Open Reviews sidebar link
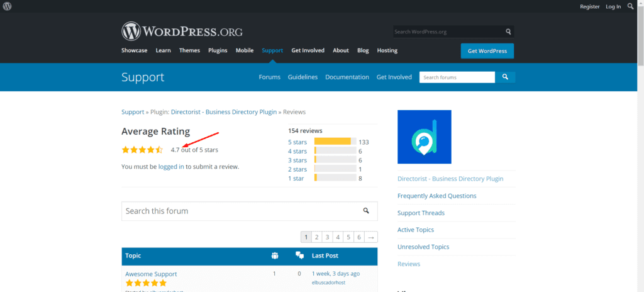This screenshot has width=644, height=292. pyautogui.click(x=409, y=264)
